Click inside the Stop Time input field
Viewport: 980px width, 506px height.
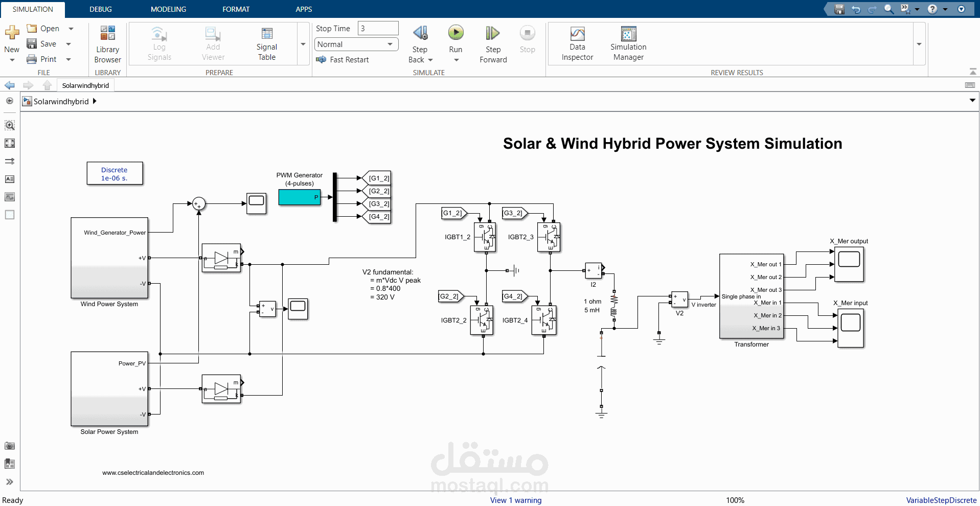377,28
